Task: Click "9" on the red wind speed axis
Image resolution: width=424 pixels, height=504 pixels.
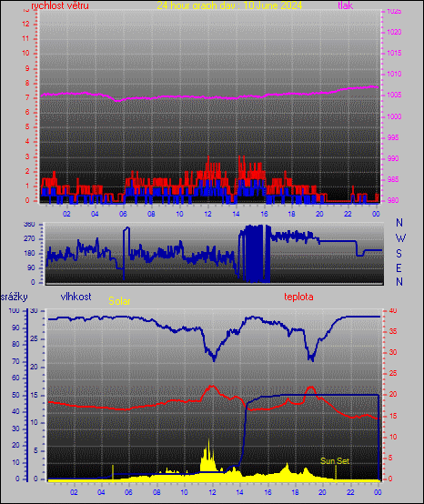Action: [x=27, y=68]
